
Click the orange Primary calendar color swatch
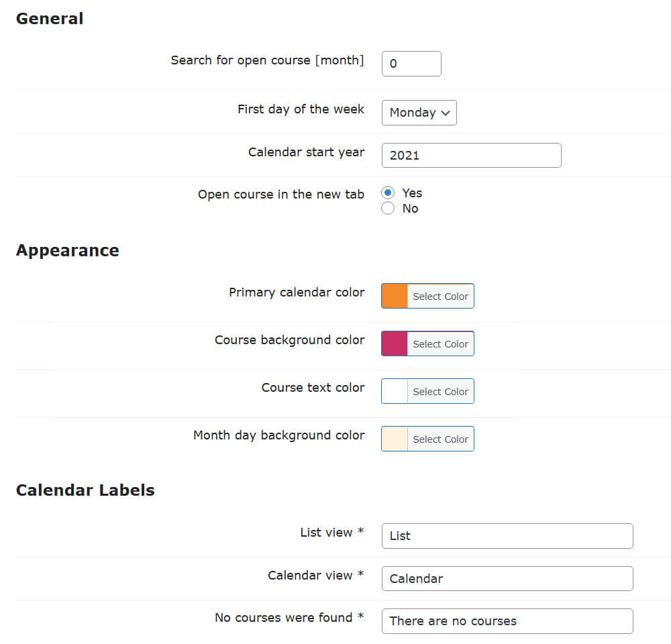395,296
